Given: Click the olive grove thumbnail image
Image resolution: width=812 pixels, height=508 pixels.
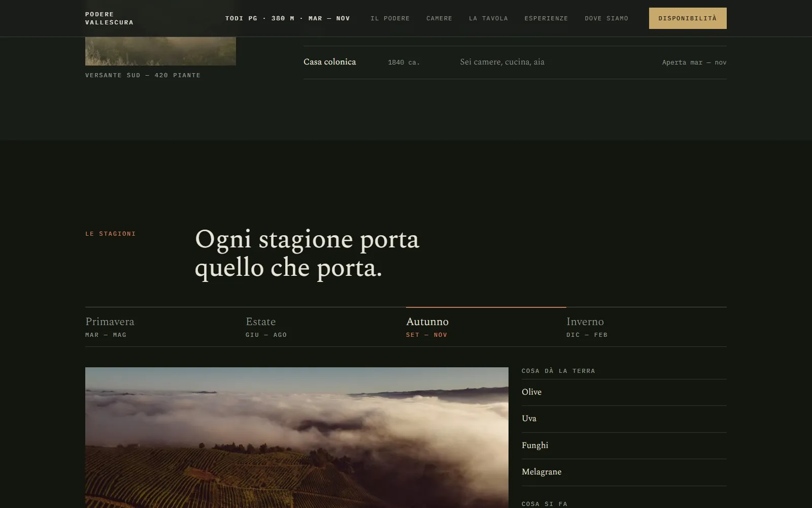Looking at the screenshot, I should (x=160, y=51).
